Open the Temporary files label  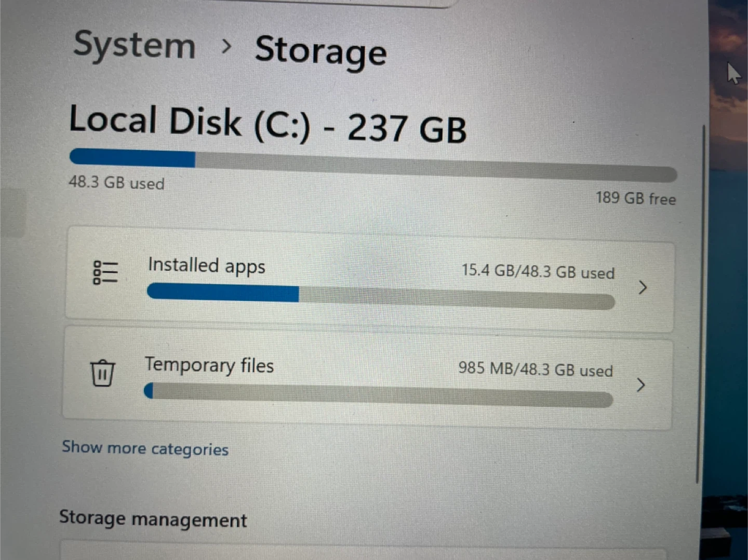(209, 365)
